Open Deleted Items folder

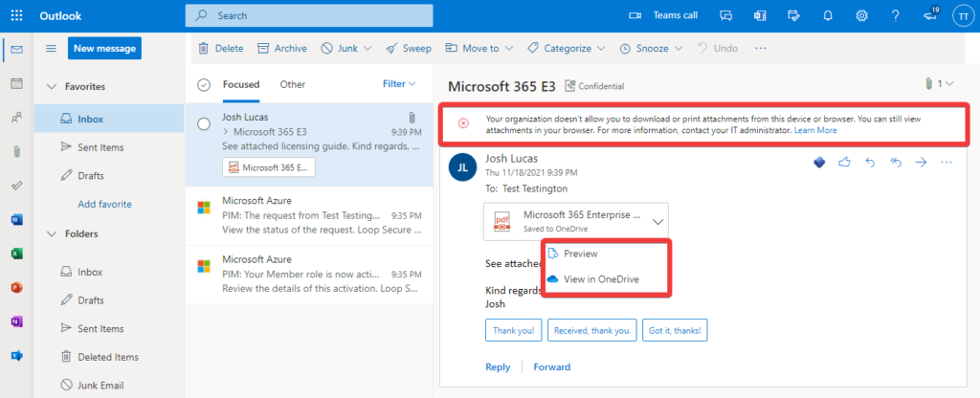(109, 358)
